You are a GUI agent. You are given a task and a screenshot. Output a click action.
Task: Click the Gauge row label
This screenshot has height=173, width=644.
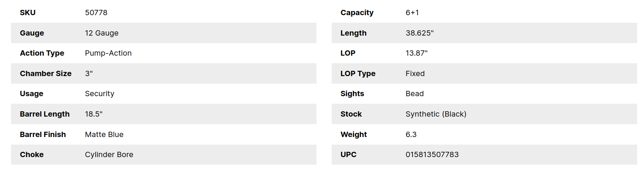point(32,33)
